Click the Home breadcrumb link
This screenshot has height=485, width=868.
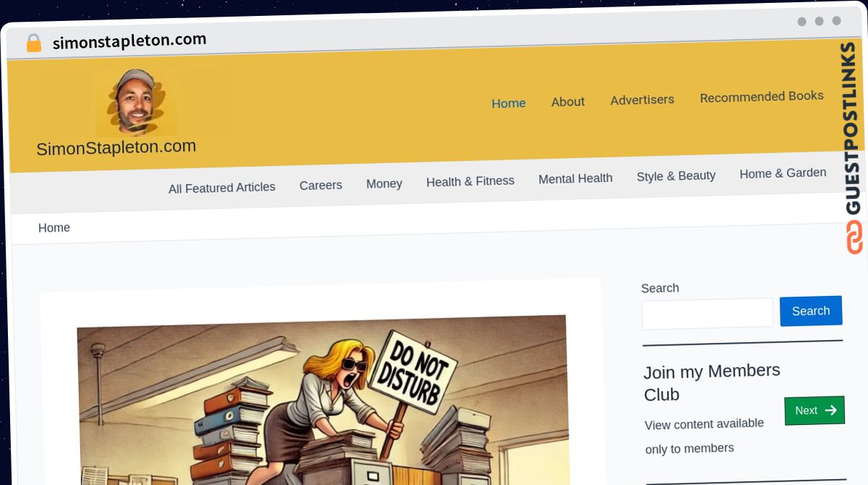pos(54,228)
